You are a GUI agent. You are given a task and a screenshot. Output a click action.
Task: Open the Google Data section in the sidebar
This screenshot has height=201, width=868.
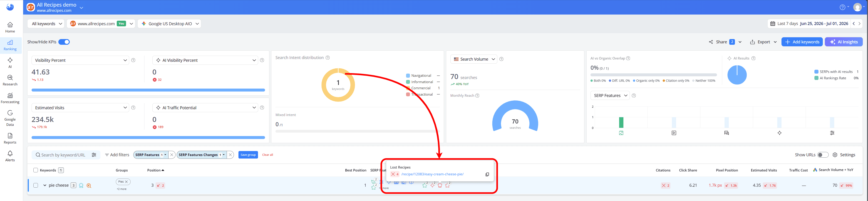tap(10, 118)
